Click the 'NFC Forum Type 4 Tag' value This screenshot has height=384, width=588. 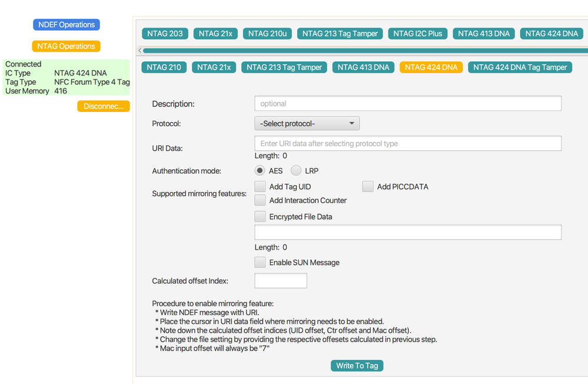pos(92,82)
